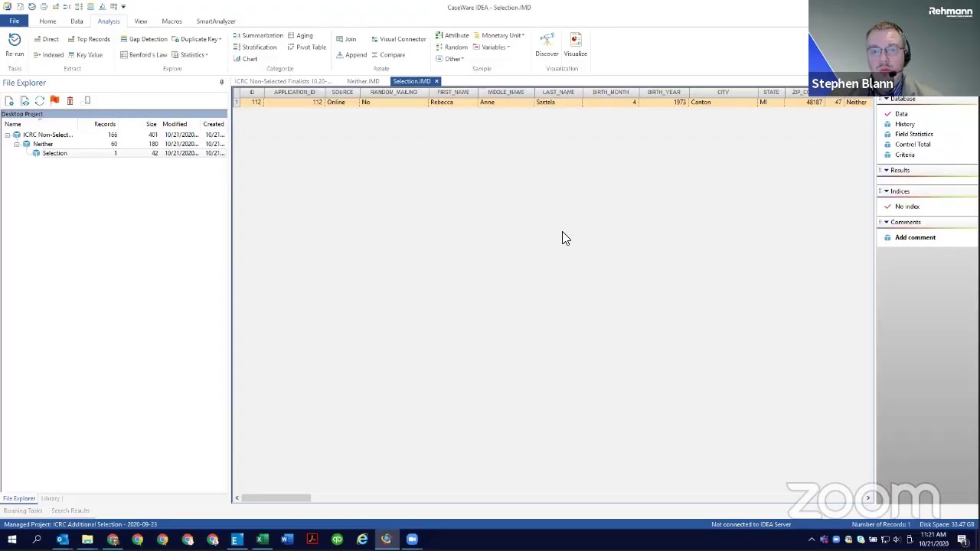The image size is (980, 551).
Task: Launch Gap Detection
Action: [144, 39]
